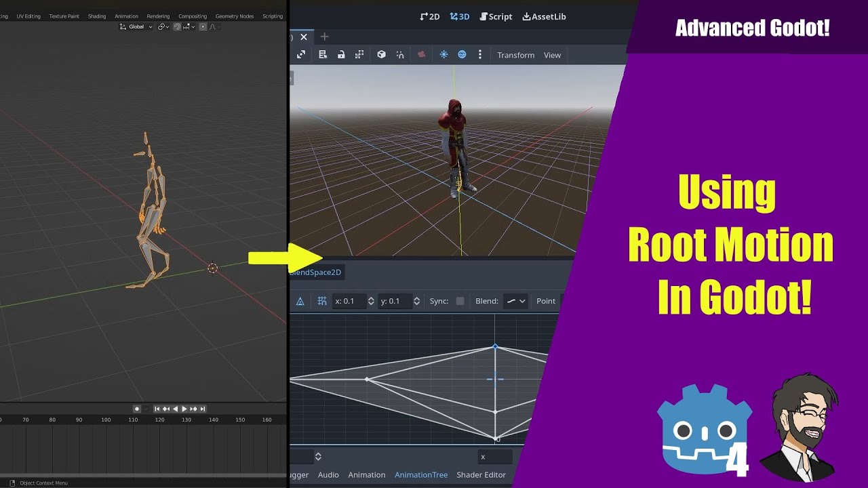
Task: Play the animation forward in Blender
Action: [184, 409]
